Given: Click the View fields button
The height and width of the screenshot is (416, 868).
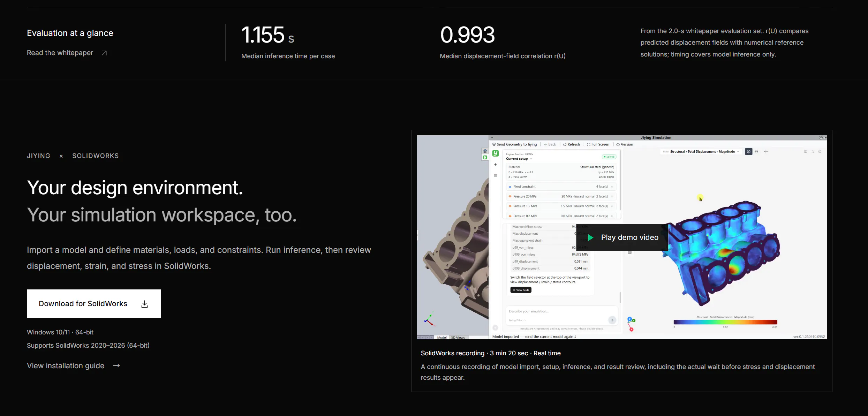Looking at the screenshot, I should [521, 290].
